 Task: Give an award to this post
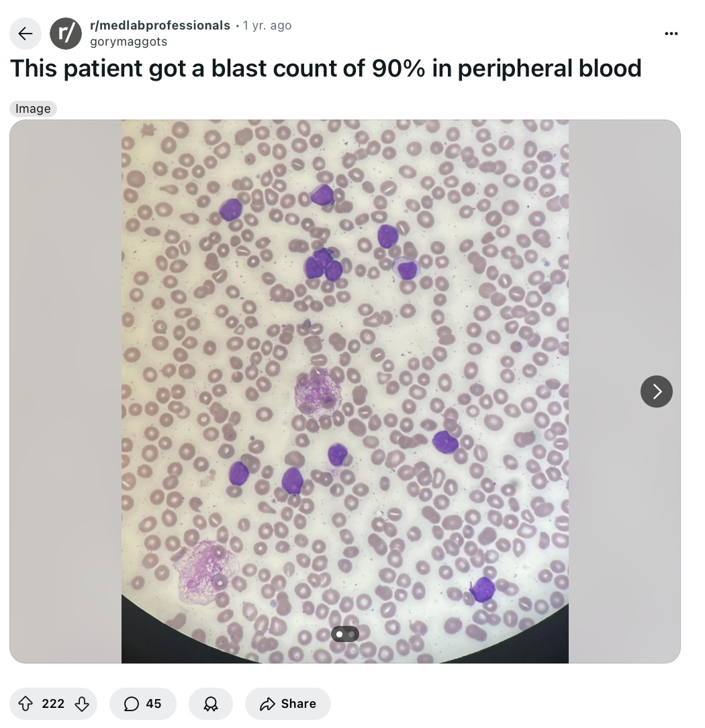[x=211, y=704]
